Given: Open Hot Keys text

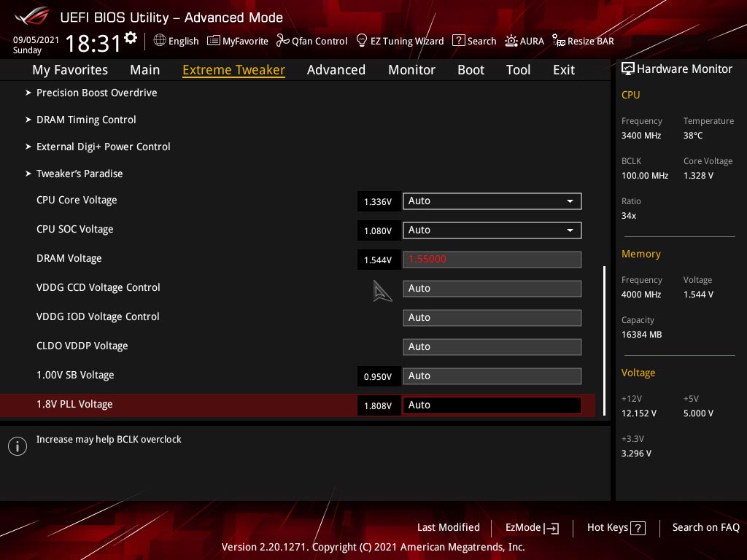Looking at the screenshot, I should [608, 527].
